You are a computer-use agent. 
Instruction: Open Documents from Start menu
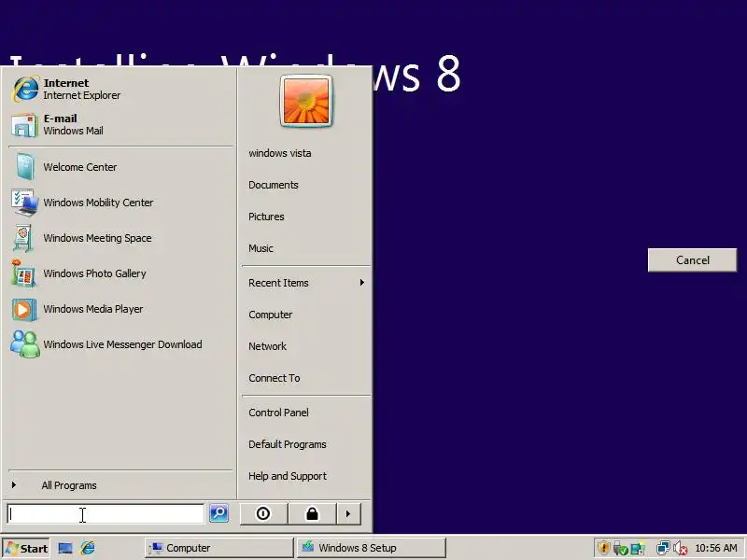point(274,185)
